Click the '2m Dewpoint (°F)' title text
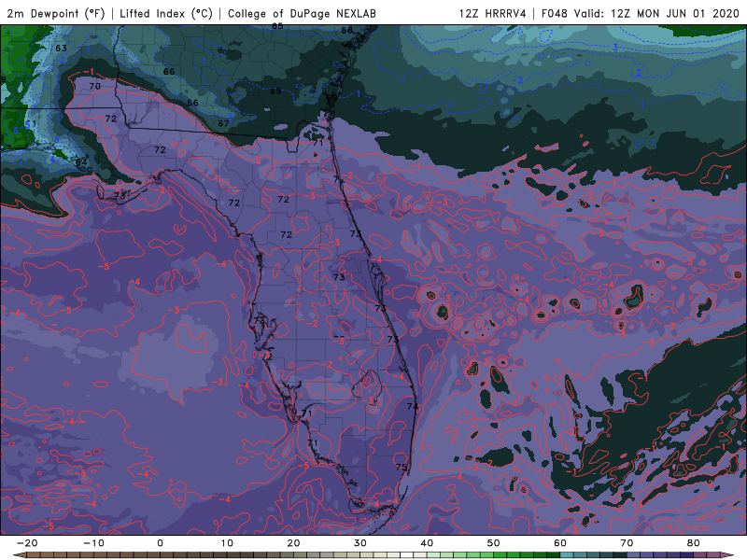The image size is (747, 560). (56, 13)
